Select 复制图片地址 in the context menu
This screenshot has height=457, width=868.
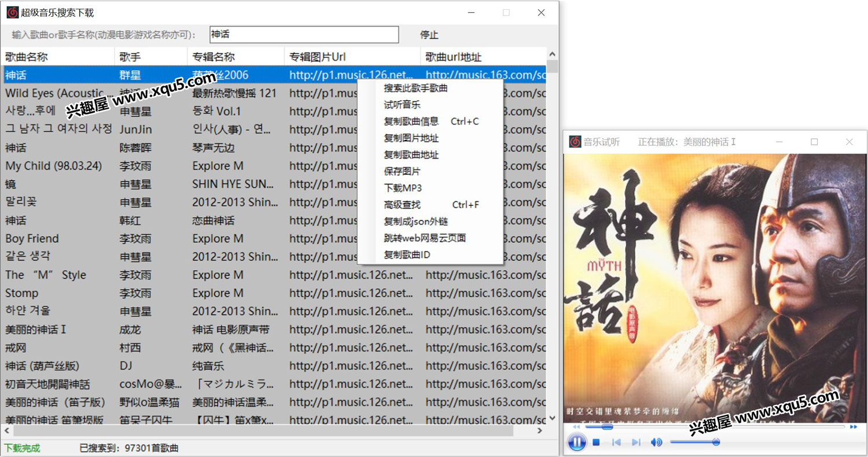coord(411,138)
